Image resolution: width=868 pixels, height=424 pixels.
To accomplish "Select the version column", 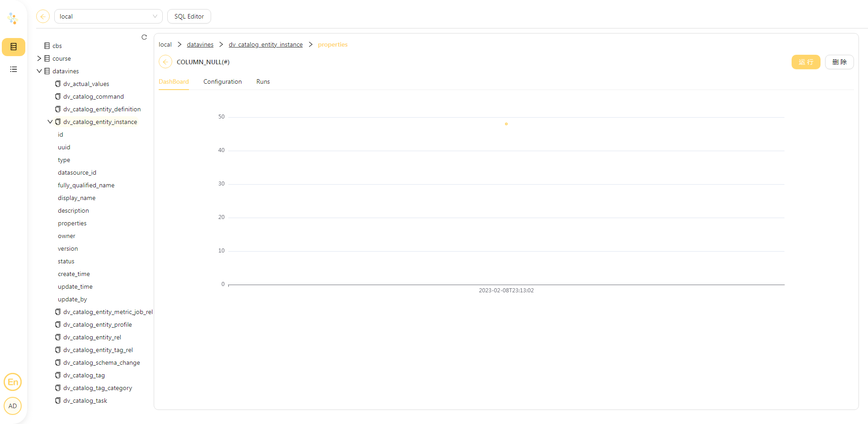I will (x=68, y=248).
